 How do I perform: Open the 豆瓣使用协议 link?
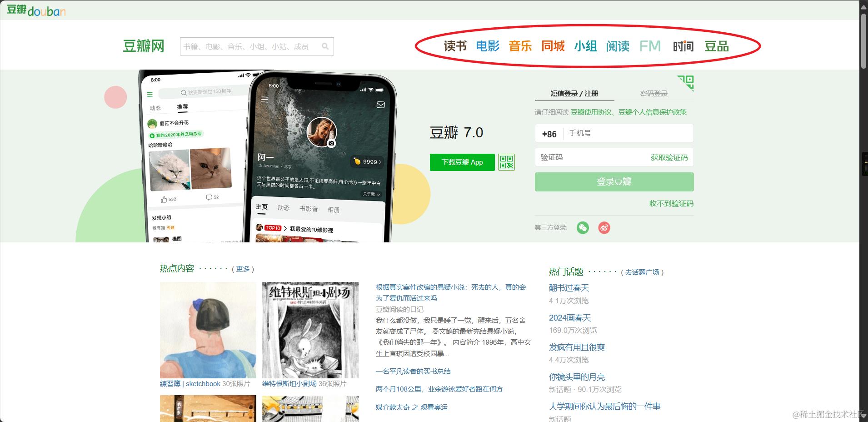click(591, 112)
